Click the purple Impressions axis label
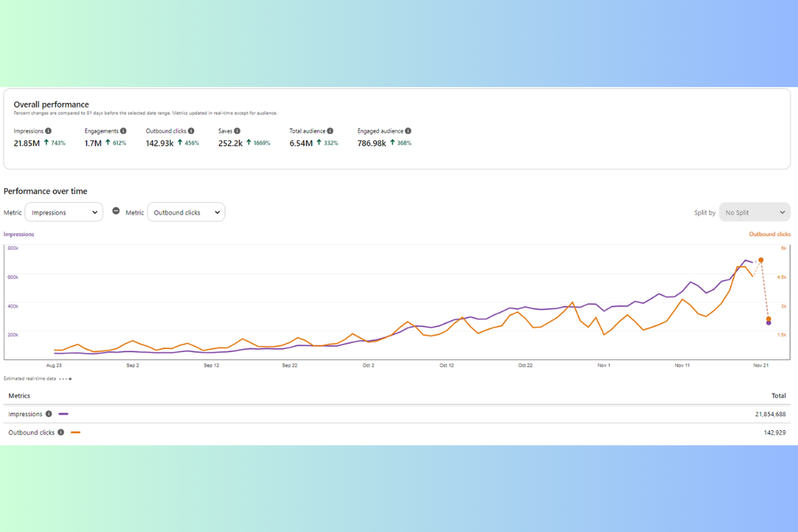 [x=19, y=234]
